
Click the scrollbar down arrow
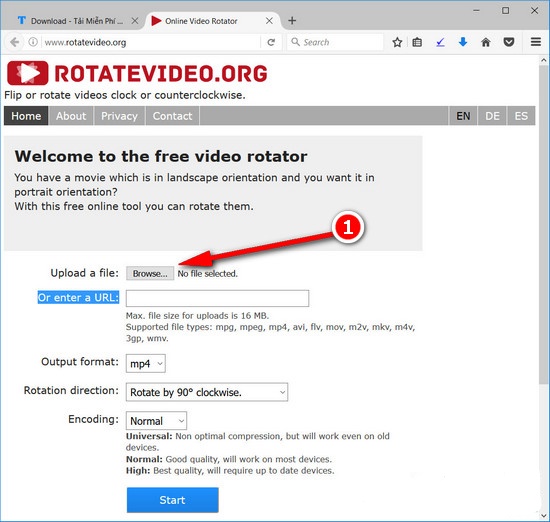click(543, 516)
